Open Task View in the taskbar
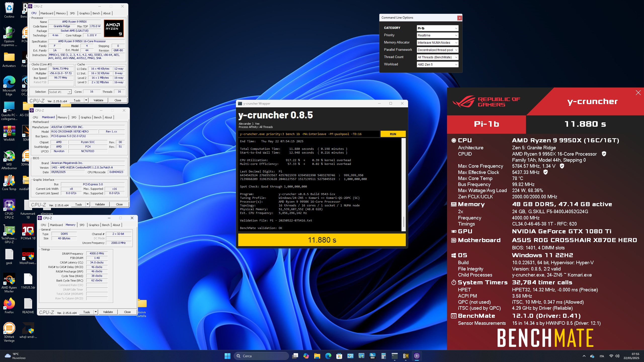 click(x=295, y=356)
